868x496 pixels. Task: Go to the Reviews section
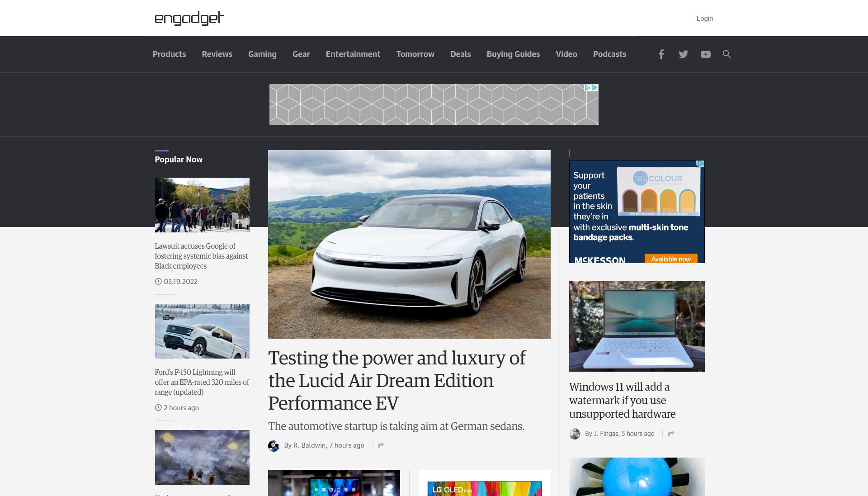(x=217, y=54)
